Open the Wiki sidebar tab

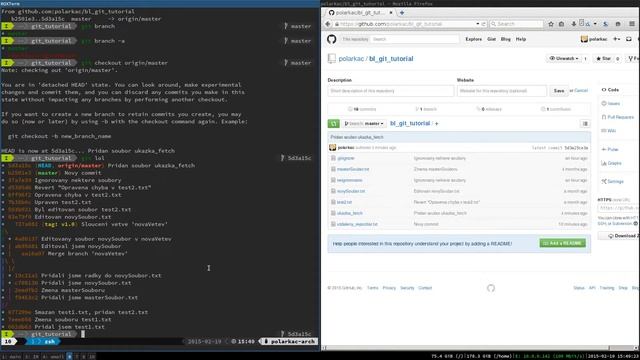click(x=609, y=131)
